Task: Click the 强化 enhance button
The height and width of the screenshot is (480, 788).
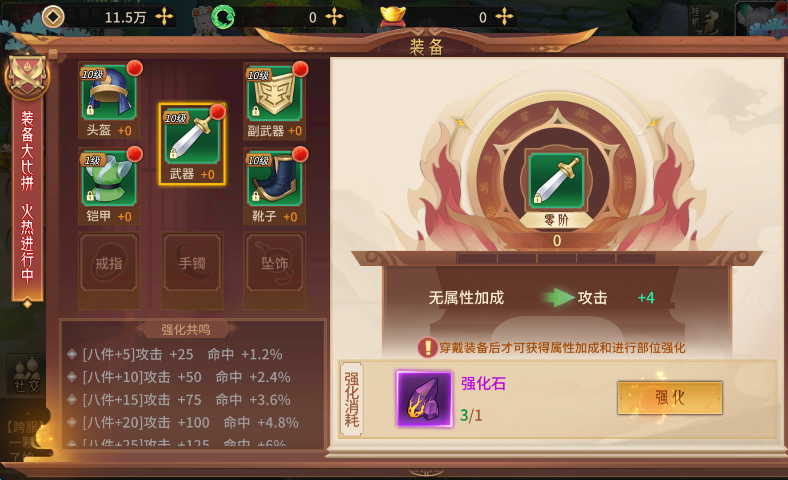Action: point(670,398)
